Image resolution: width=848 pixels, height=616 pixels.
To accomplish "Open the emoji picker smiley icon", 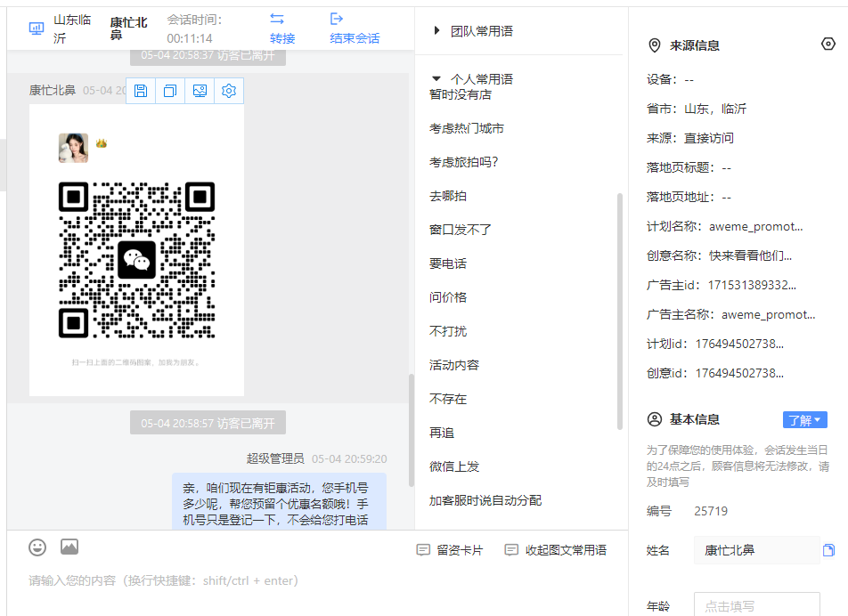I will [37, 547].
